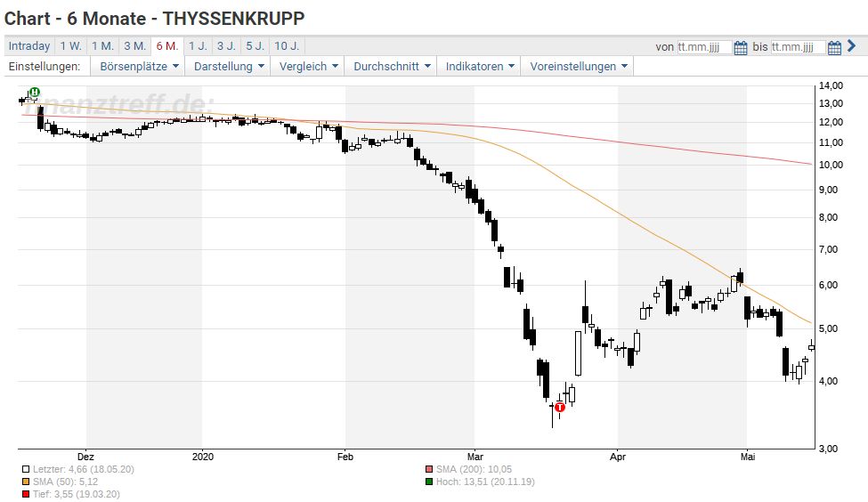Viewport: 868px width, 502px height.
Task: Click the '2020' x-axis label
Action: point(203,457)
